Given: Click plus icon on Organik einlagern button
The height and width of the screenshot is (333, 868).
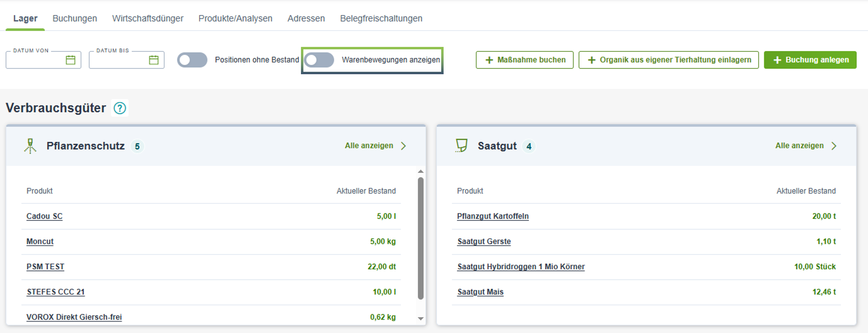Looking at the screenshot, I should 591,60.
